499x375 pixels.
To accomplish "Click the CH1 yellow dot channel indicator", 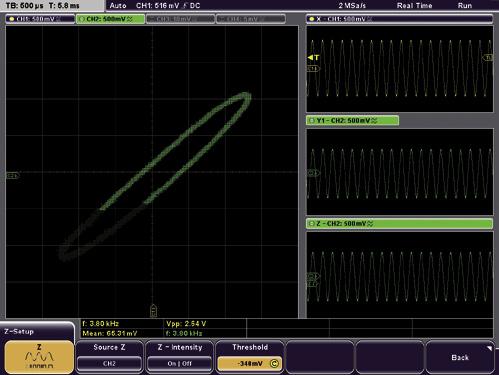I will [x=12, y=19].
